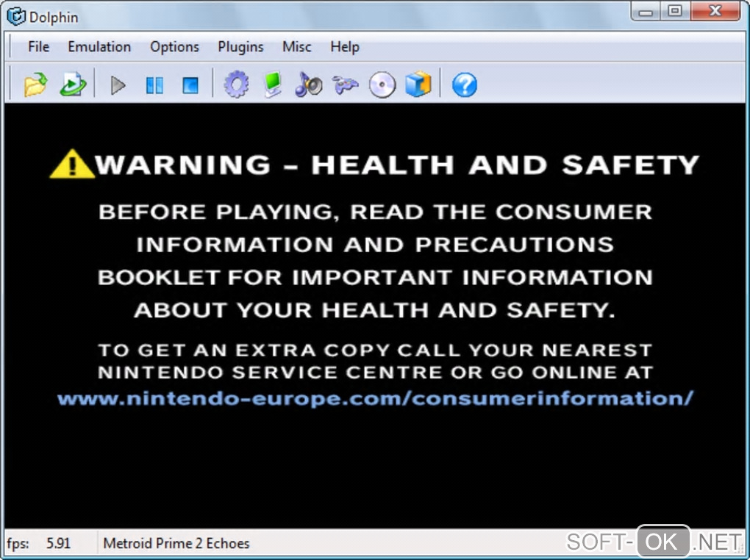The image size is (750, 560).
Task: Open gamepad controller settings icon
Action: coord(345,85)
